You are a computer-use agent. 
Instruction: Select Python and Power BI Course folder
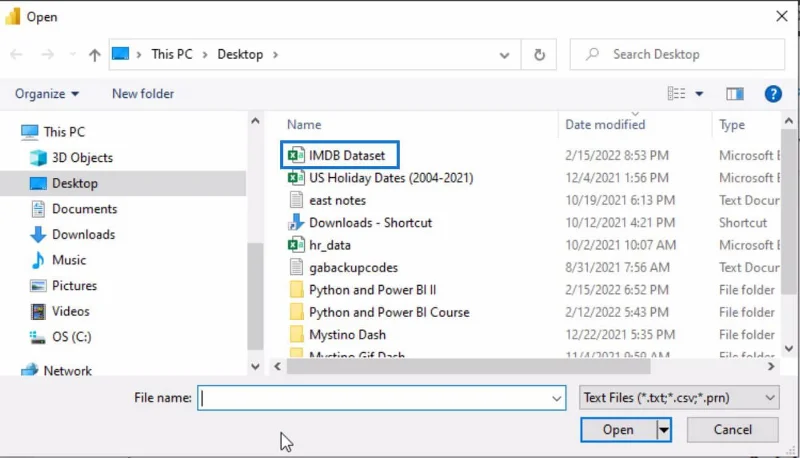point(389,312)
